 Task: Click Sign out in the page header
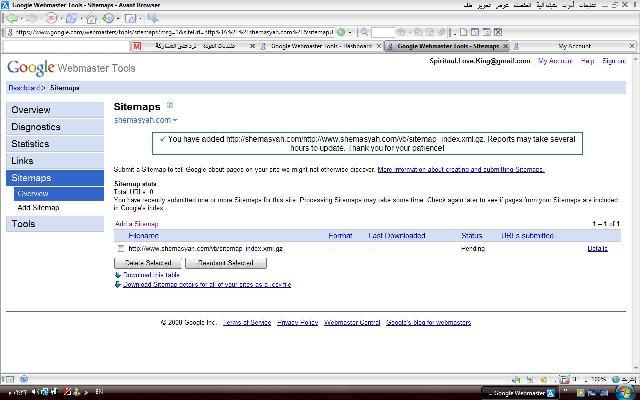coord(613,61)
